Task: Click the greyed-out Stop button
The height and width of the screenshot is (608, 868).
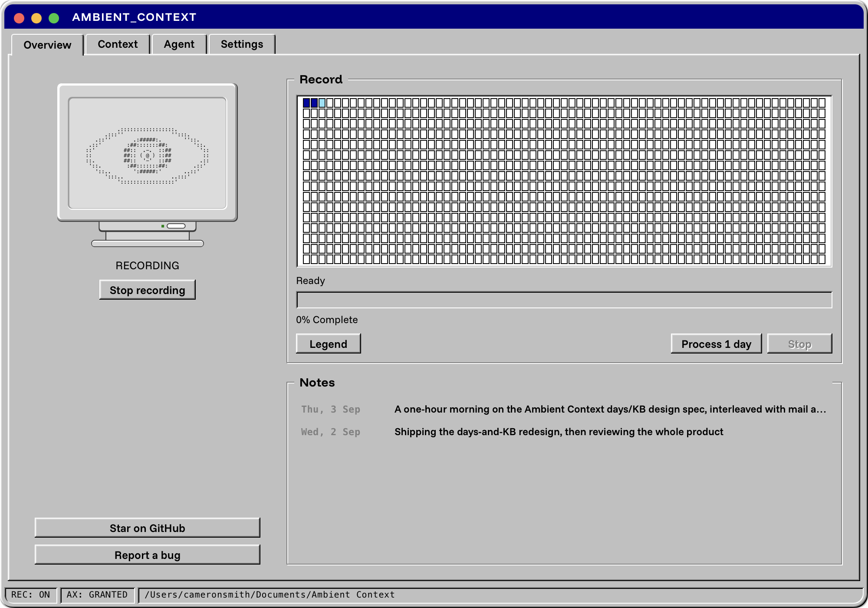Action: point(799,344)
